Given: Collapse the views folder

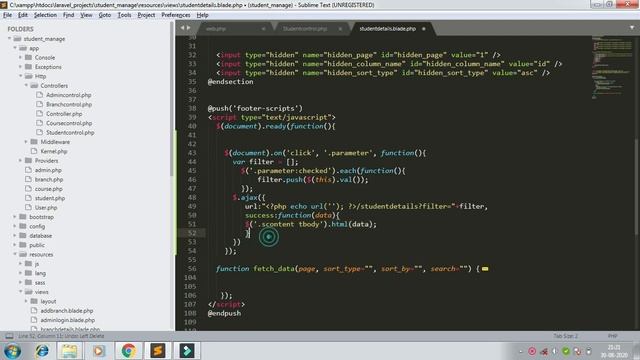Looking at the screenshot, I should click(20, 292).
